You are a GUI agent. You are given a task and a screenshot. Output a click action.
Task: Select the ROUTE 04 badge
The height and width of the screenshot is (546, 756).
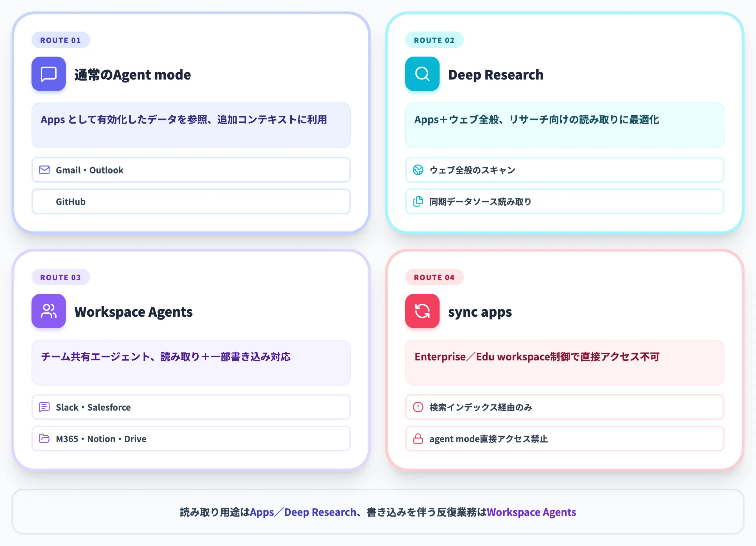pyautogui.click(x=434, y=277)
